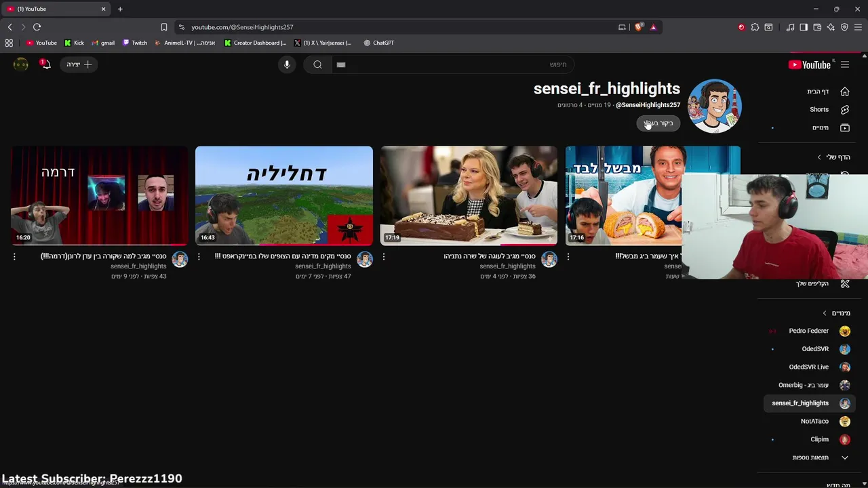
Task: Open the extensions puzzle icon
Action: point(755,27)
